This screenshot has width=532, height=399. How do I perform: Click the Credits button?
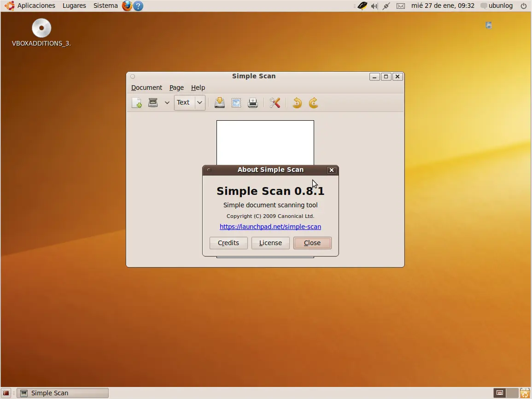228,243
